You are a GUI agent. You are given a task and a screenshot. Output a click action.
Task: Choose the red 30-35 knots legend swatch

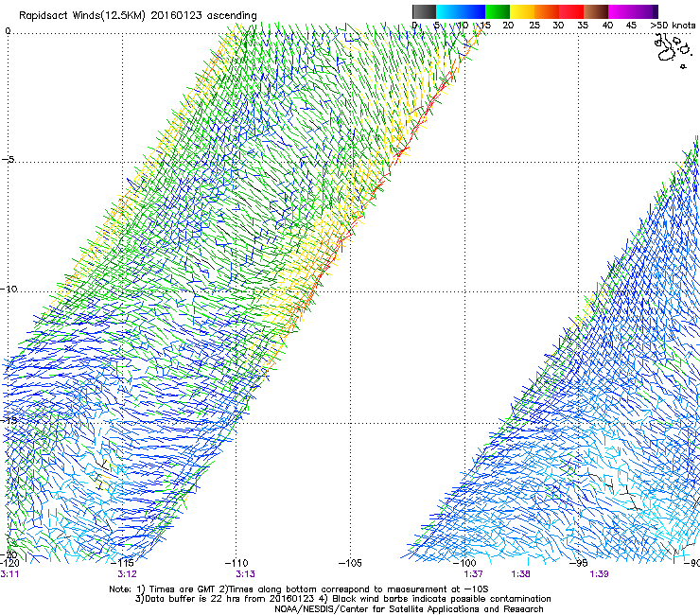(571, 11)
